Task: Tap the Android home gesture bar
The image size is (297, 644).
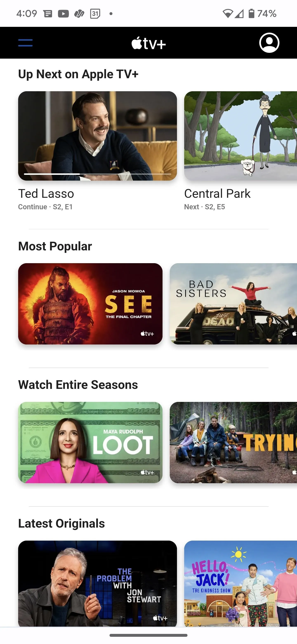Action: (148, 635)
